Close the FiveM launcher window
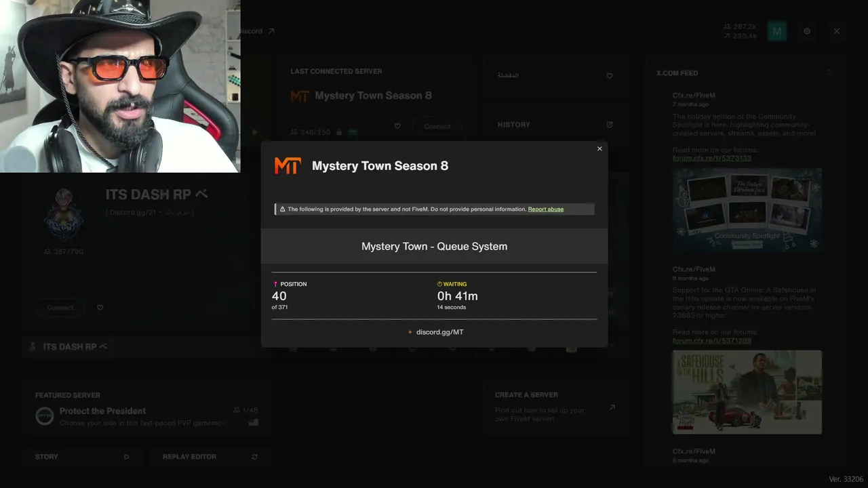 pos(837,31)
